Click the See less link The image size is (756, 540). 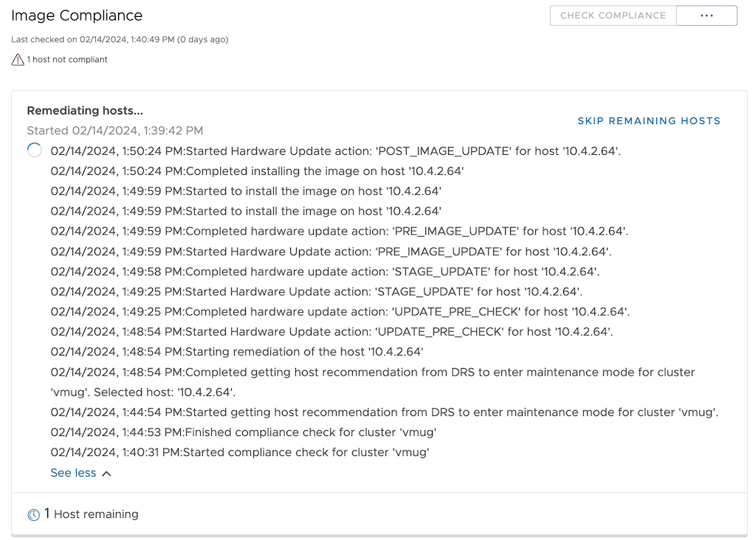(x=73, y=473)
